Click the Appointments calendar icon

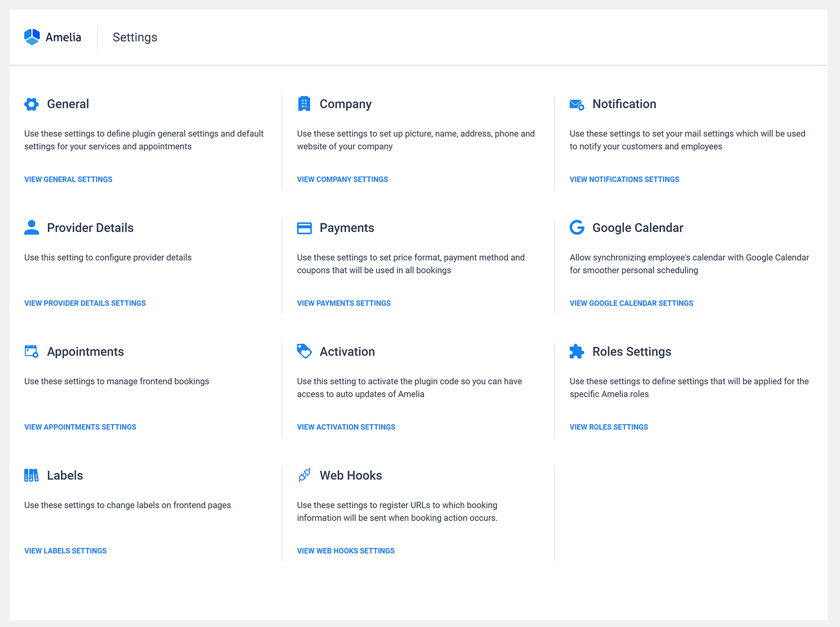tap(31, 351)
